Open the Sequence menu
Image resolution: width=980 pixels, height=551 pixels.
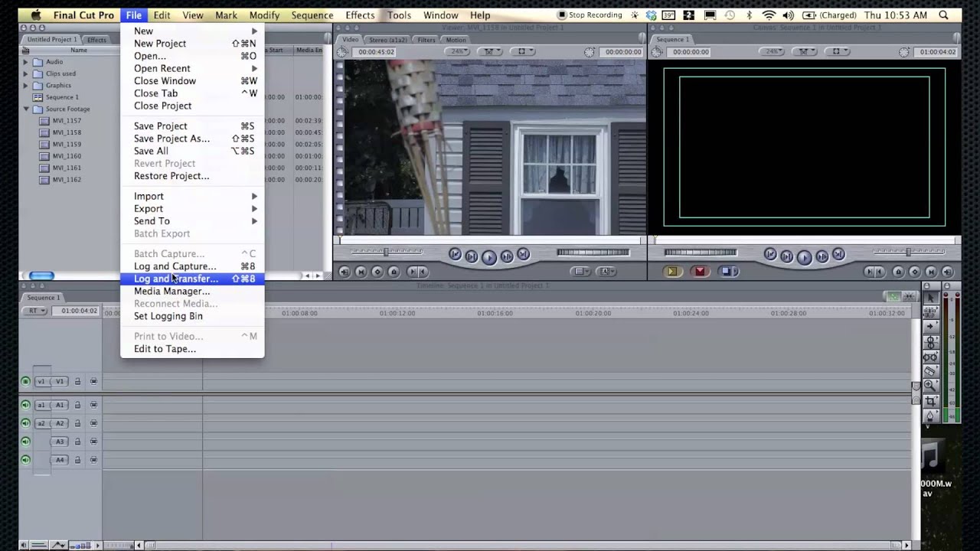(312, 15)
